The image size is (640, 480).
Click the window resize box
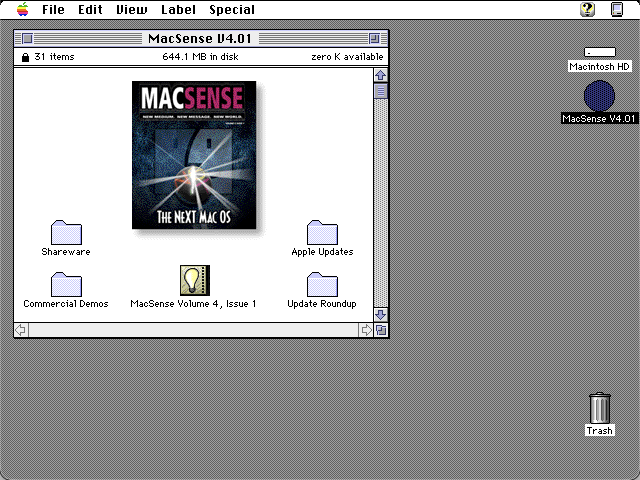(381, 330)
